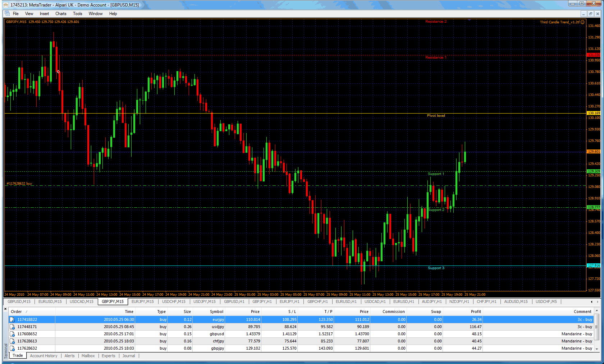604x364 pixels.
Task: Restore down the inner chart window
Action: tap(590, 14)
